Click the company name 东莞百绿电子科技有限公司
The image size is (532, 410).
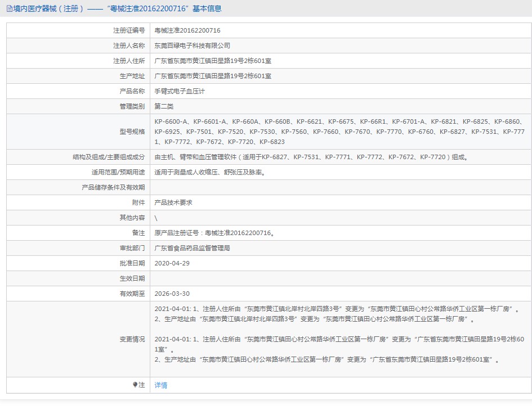click(193, 46)
